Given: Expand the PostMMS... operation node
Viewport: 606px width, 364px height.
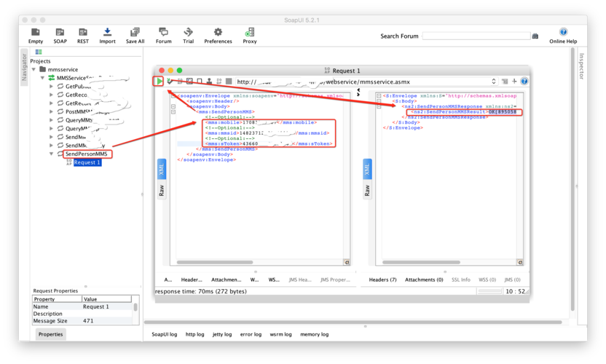Looking at the screenshot, I should coord(51,111).
